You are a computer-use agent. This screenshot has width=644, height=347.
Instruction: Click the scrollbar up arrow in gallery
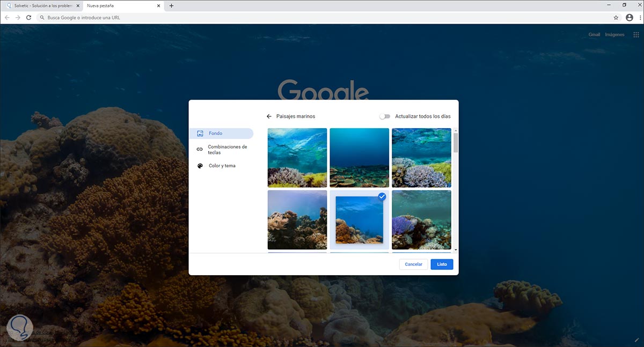point(456,130)
